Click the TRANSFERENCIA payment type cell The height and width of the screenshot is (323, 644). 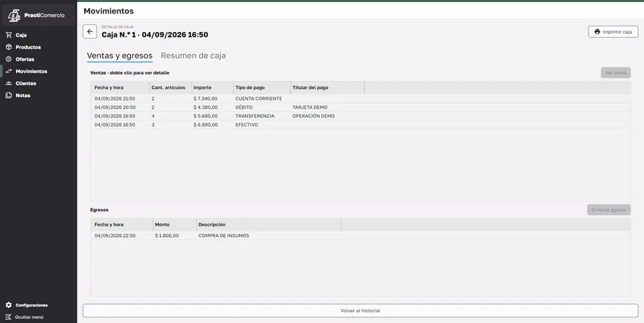point(255,116)
